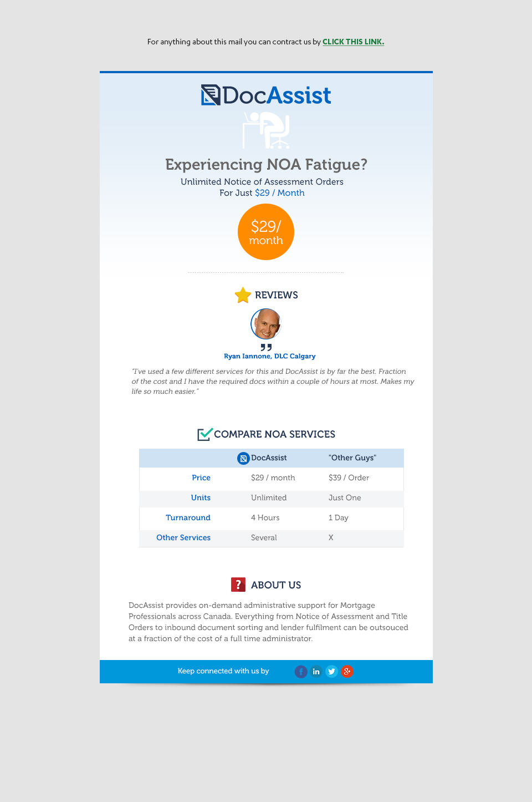Click the yellow Reviews star icon
Screen dimensions: 532x802
pos(243,295)
